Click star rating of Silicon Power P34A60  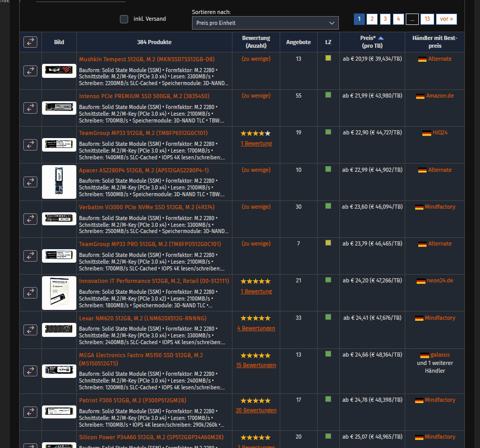pyautogui.click(x=256, y=438)
